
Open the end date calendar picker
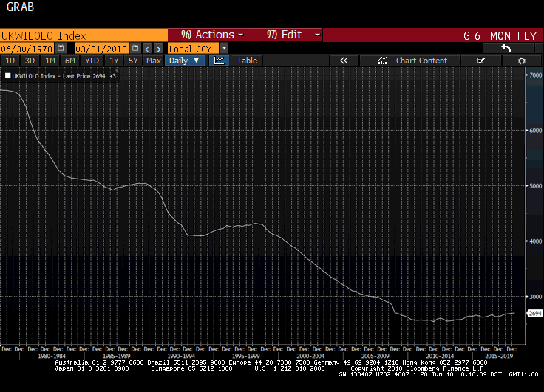[x=135, y=48]
